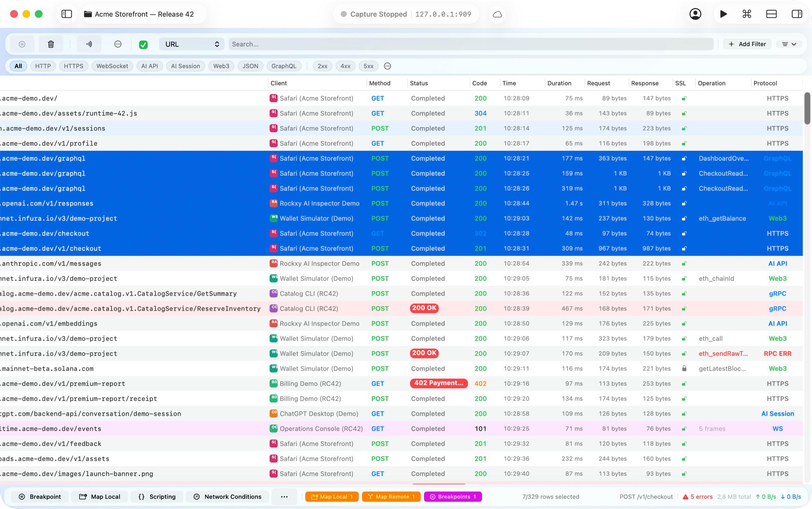Toggle the Web3 filter chip

(221, 66)
